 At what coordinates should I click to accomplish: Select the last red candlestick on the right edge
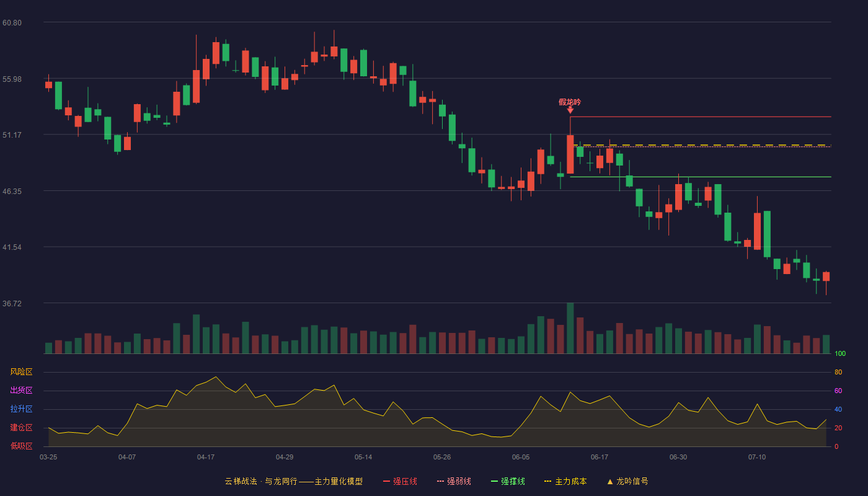826,277
